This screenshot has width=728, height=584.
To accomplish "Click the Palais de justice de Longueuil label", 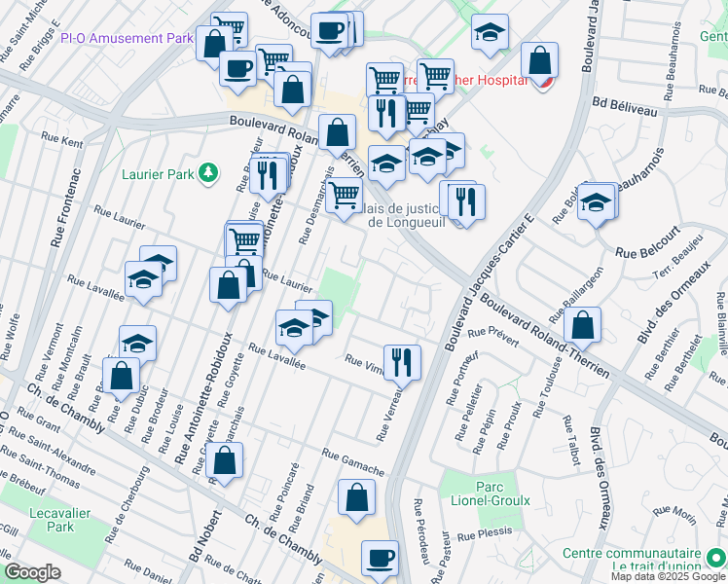I will pos(407,215).
